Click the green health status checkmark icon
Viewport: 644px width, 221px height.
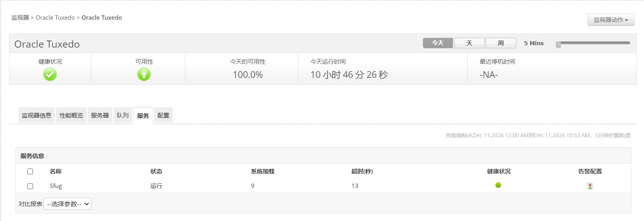point(50,74)
